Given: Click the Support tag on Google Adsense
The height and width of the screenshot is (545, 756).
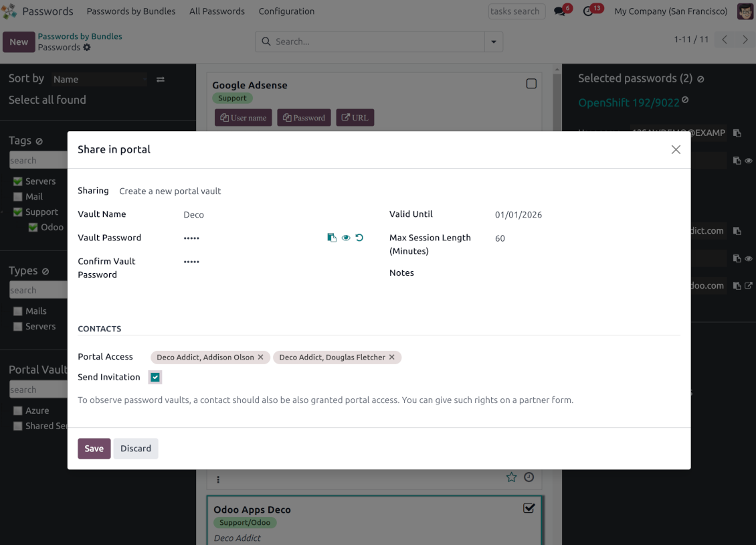Looking at the screenshot, I should (232, 98).
